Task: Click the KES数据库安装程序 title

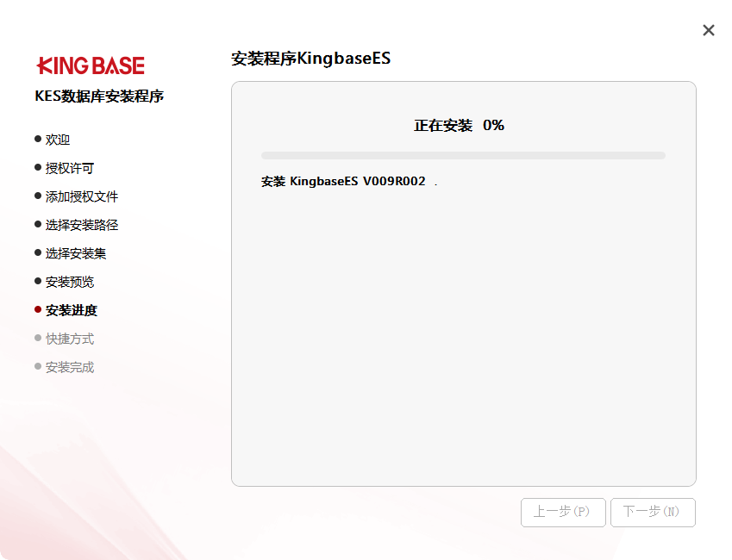Action: [x=99, y=96]
